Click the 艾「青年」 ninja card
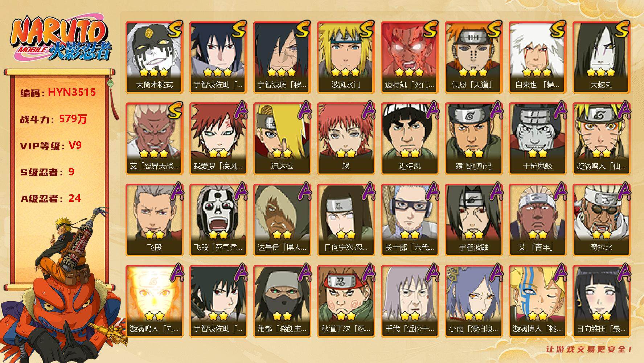Viewport: 644px width, 363px height. coord(537,220)
